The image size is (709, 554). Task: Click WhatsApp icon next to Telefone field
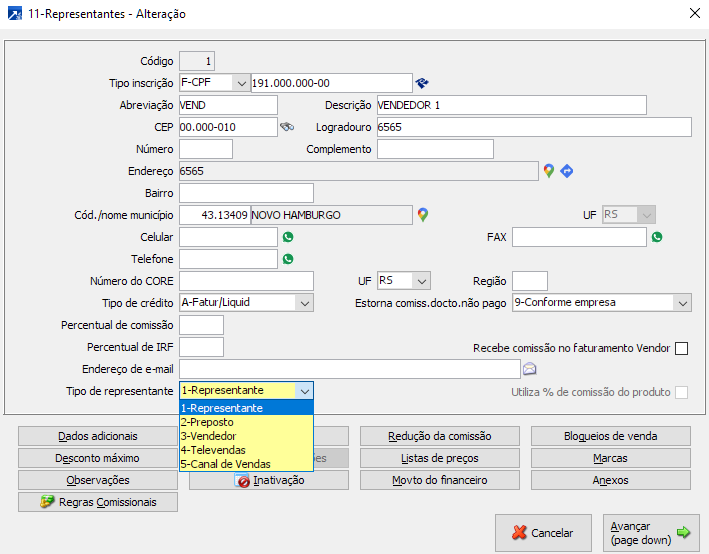(288, 259)
